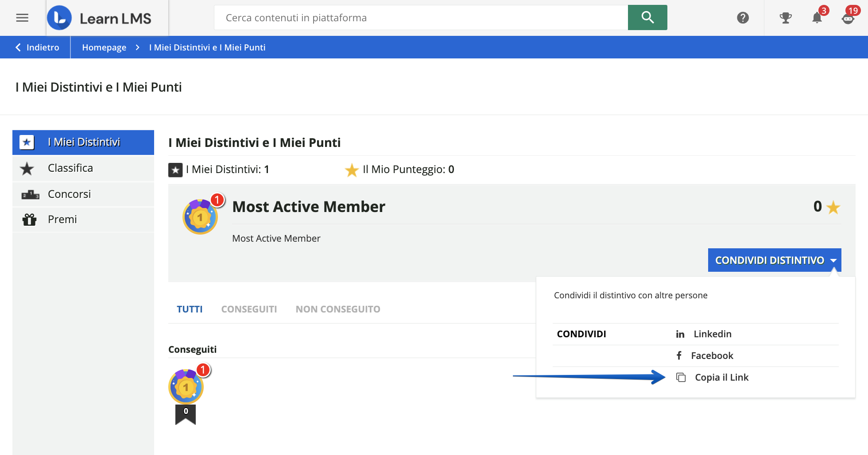Screen dimensions: 868x455
Task: Click the Most Active Member badge medal
Action: coord(200,216)
